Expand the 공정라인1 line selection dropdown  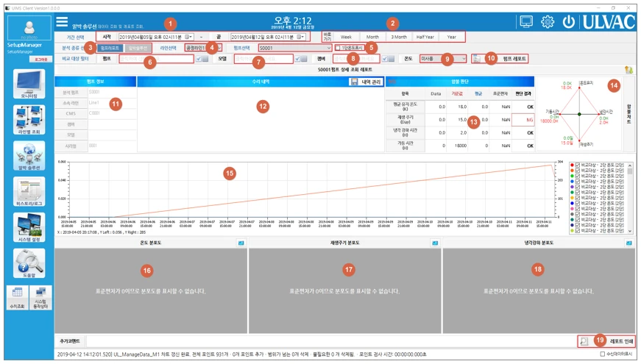pos(219,48)
